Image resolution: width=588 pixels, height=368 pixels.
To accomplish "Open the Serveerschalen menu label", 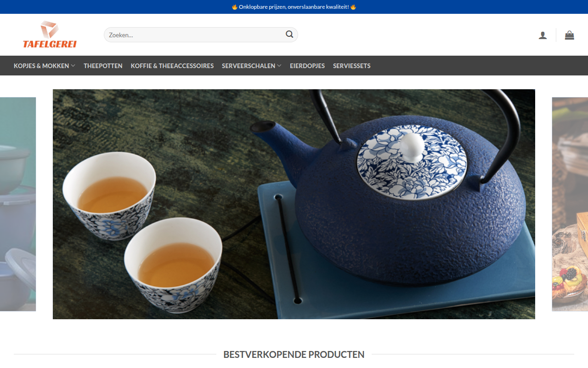I will click(249, 66).
